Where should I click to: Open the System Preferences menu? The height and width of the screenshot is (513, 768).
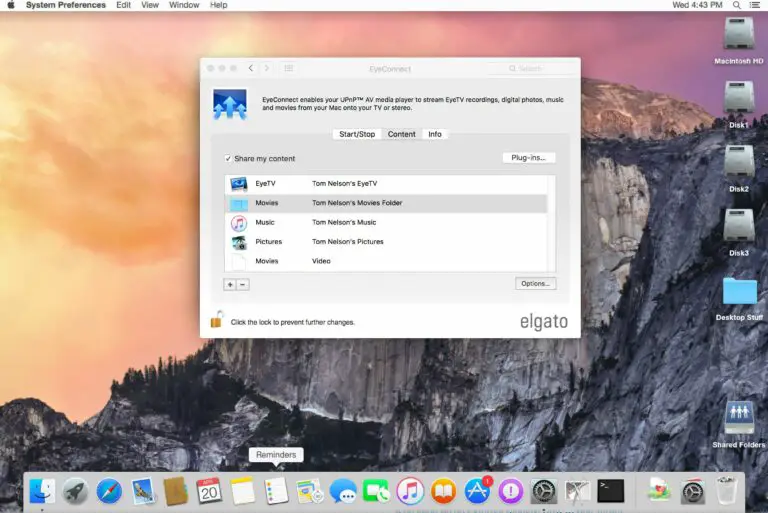66,5
